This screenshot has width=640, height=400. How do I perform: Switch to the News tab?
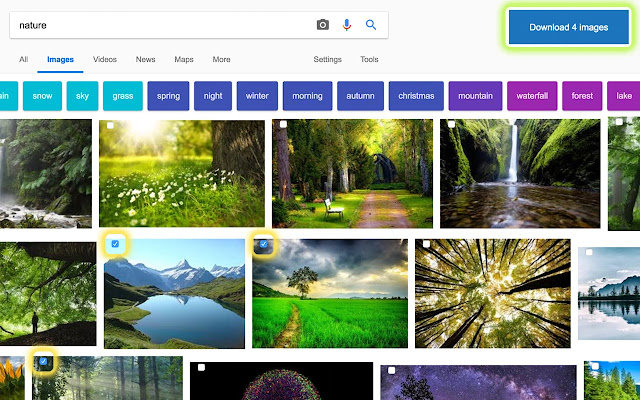click(145, 59)
